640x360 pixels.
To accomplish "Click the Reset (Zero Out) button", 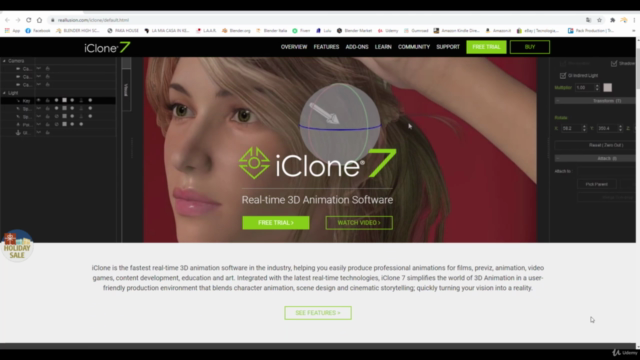I will [x=595, y=145].
